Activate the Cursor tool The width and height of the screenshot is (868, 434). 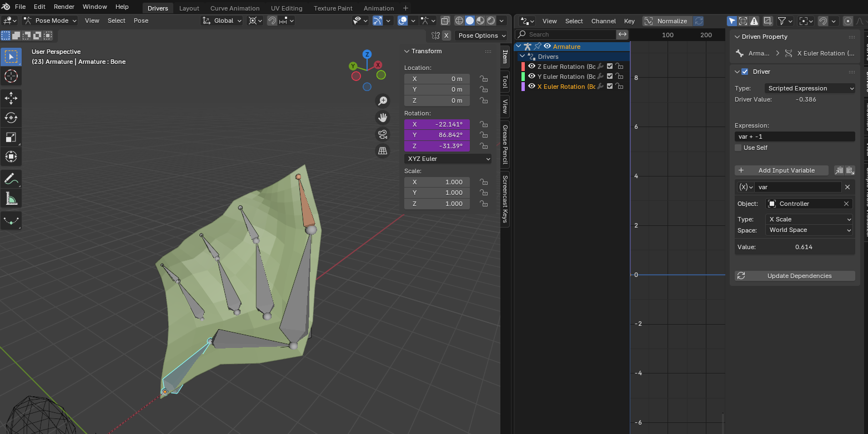click(11, 77)
